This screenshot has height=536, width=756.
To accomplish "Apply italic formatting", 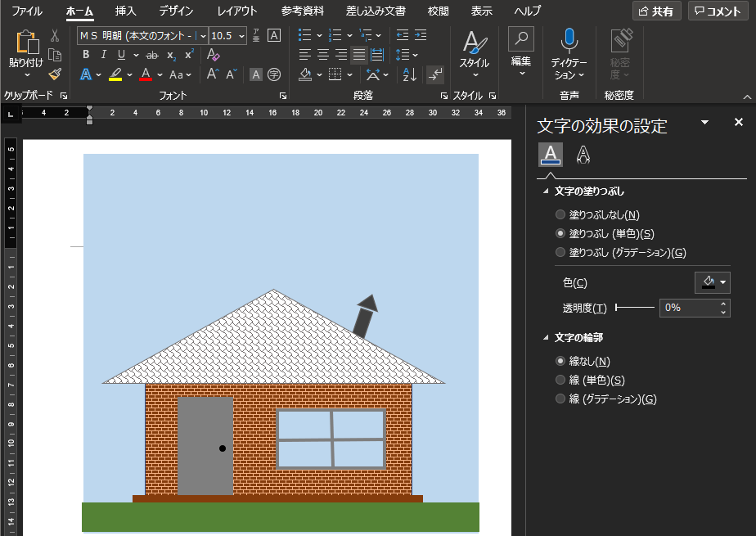I will tap(104, 55).
